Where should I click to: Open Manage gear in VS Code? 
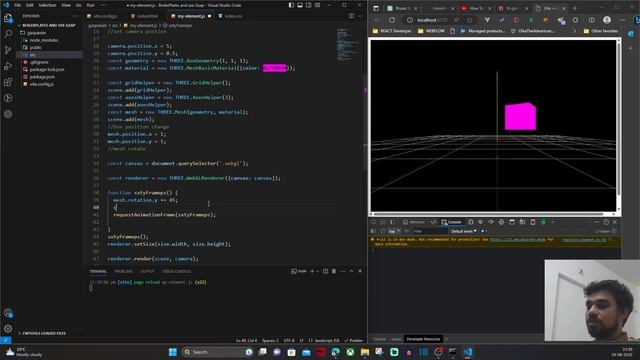point(8,329)
